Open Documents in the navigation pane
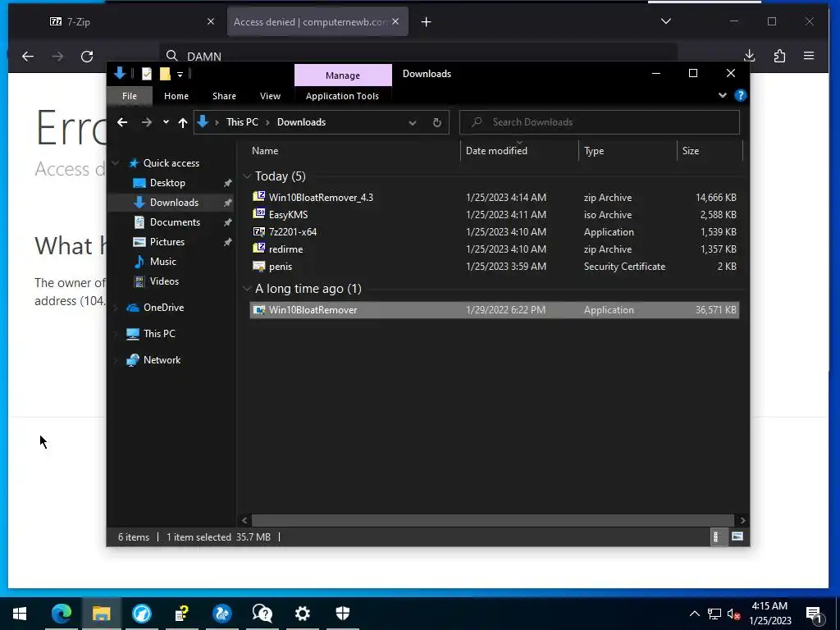The width and height of the screenshot is (840, 630). [175, 222]
